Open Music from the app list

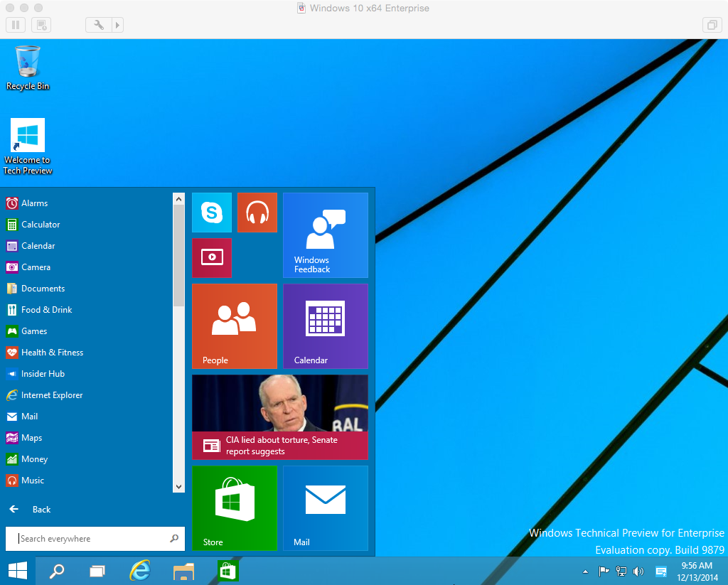[86, 481]
